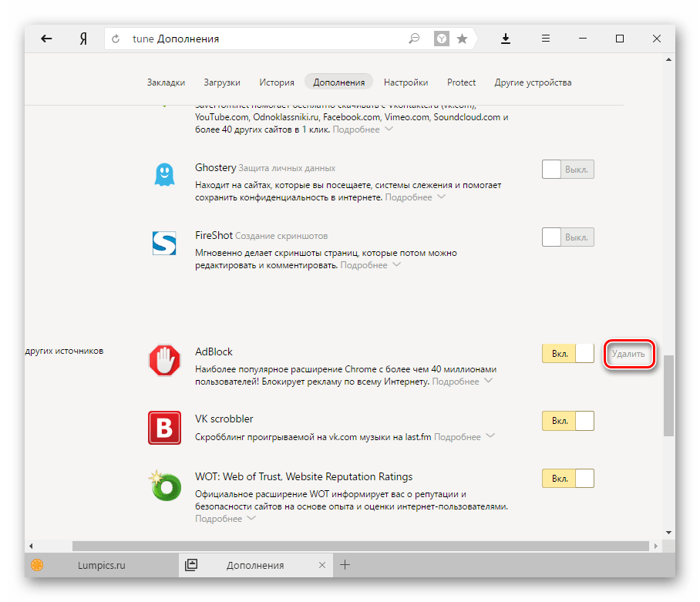Click the back arrow navigation button
The height and width of the screenshot is (602, 700).
pos(47,39)
